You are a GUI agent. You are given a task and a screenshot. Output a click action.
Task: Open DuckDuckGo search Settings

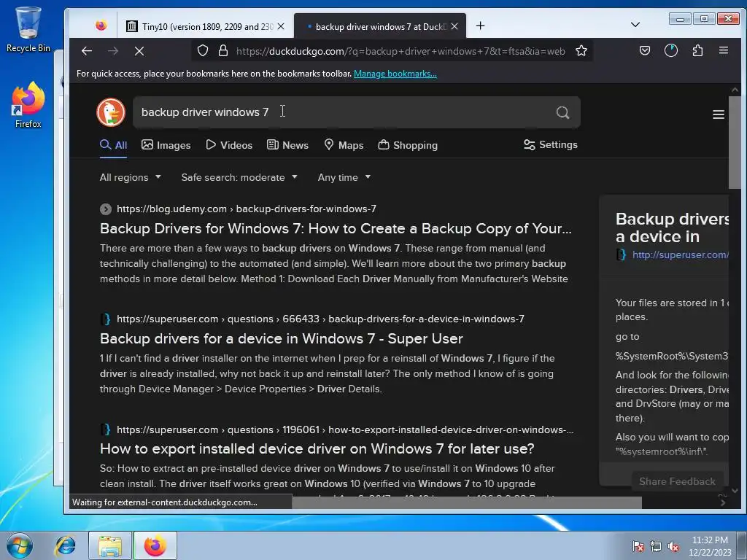click(550, 145)
